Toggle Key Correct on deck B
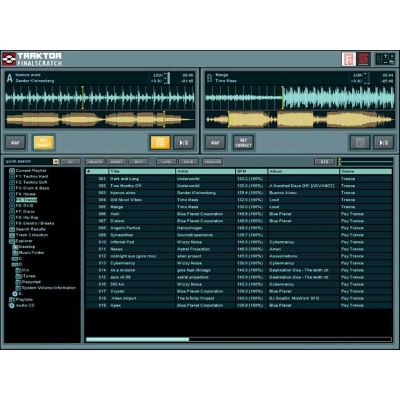Image resolution: width=400 pixels, height=400 pixels. [x=243, y=143]
